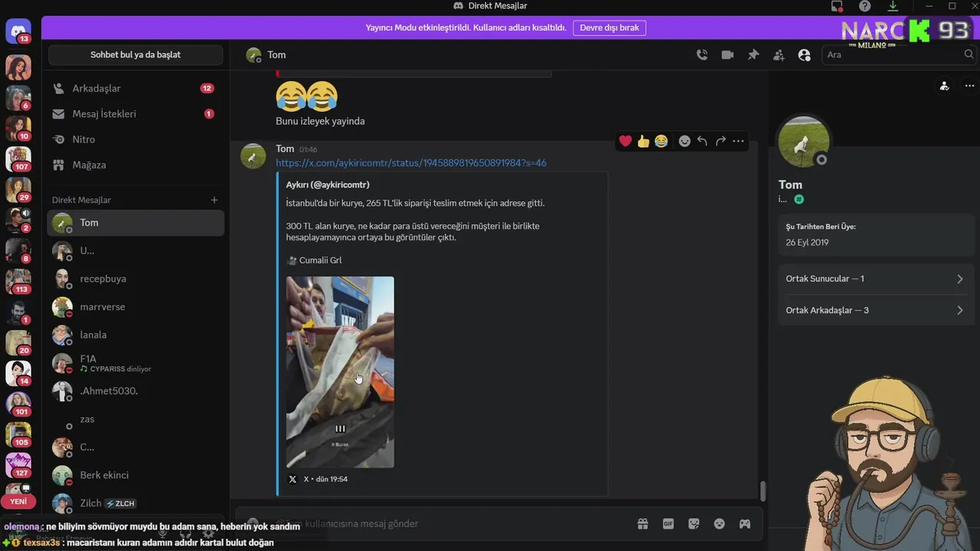Click Sohbet bul ya da başlat search
This screenshot has width=980, height=551.
[x=136, y=55]
